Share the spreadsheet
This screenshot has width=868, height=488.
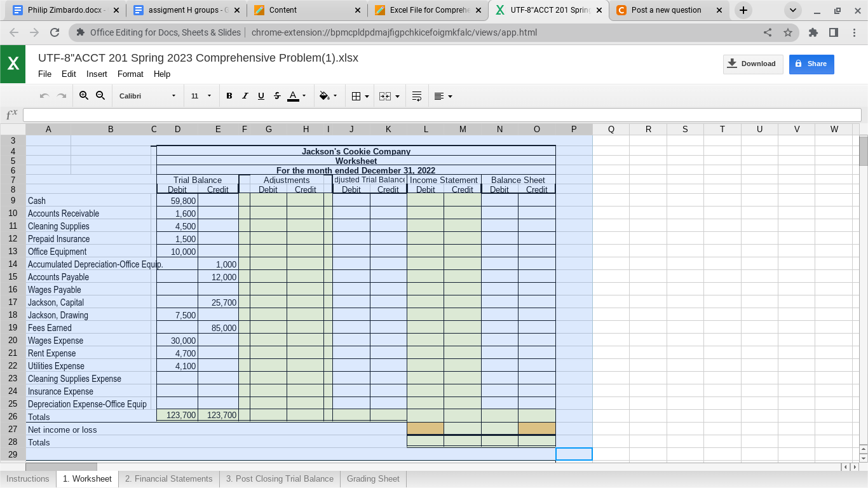tap(811, 64)
